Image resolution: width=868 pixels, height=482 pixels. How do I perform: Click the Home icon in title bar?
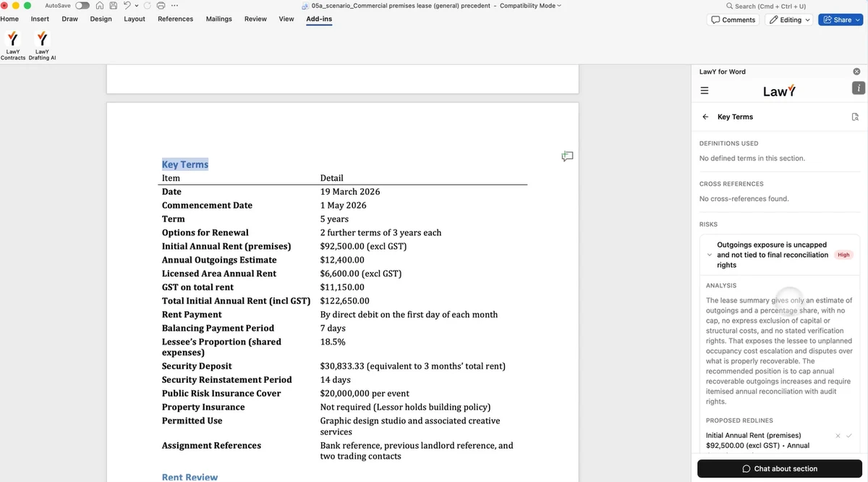(x=100, y=6)
